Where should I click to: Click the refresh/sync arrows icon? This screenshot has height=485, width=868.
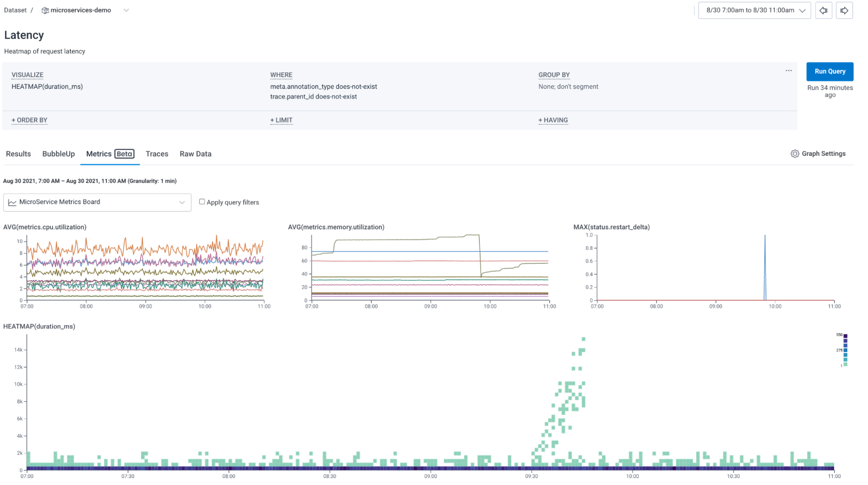(x=824, y=10)
